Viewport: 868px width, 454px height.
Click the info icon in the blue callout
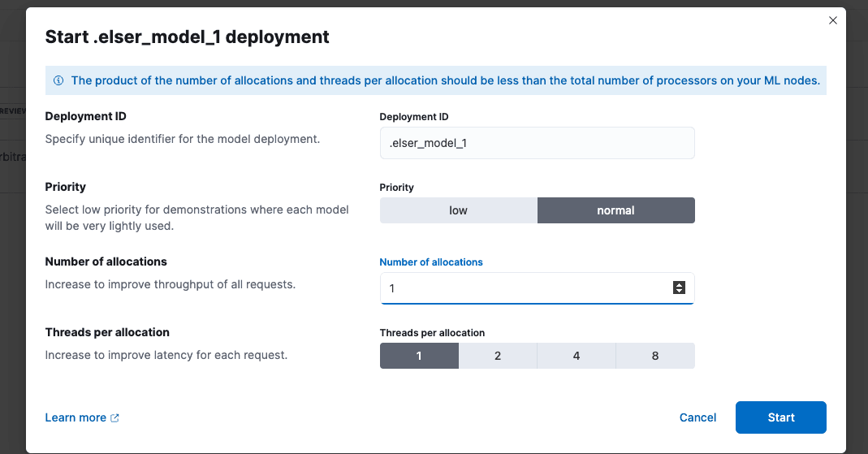click(58, 80)
